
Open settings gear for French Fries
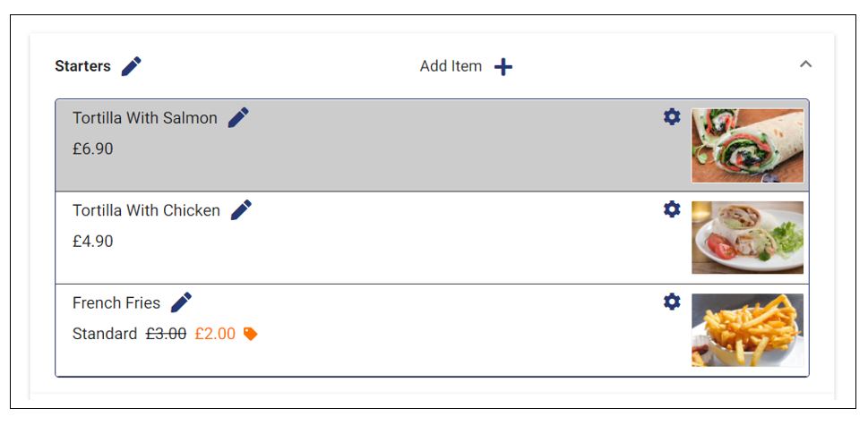coord(672,302)
